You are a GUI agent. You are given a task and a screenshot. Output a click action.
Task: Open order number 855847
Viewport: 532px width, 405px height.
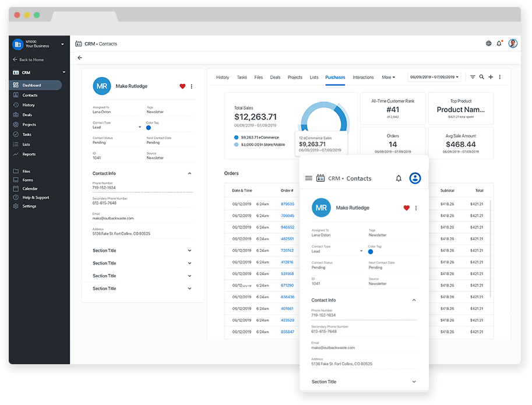287,332
